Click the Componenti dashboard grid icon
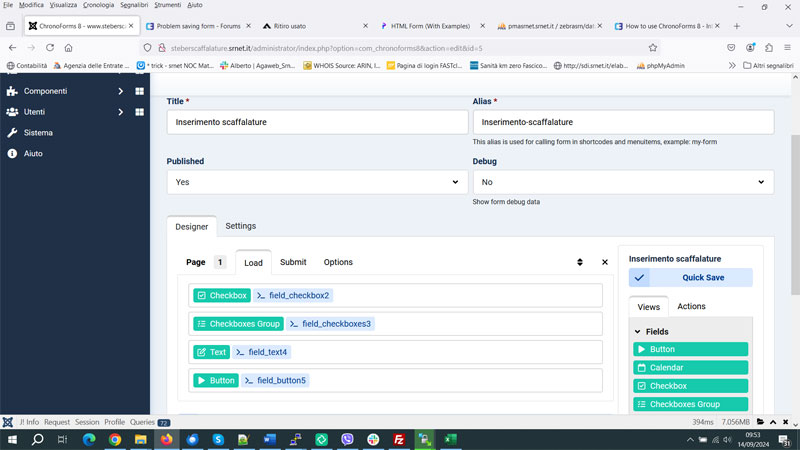 140,91
